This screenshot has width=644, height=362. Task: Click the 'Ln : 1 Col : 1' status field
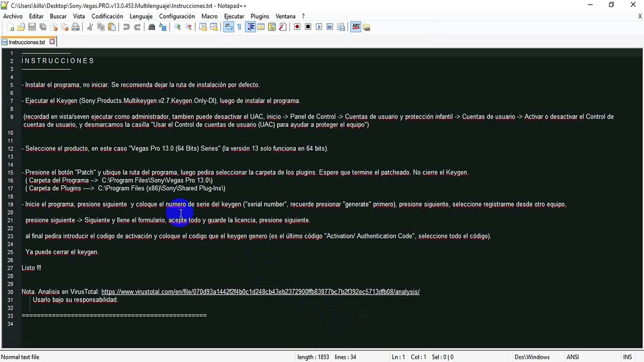point(408,357)
